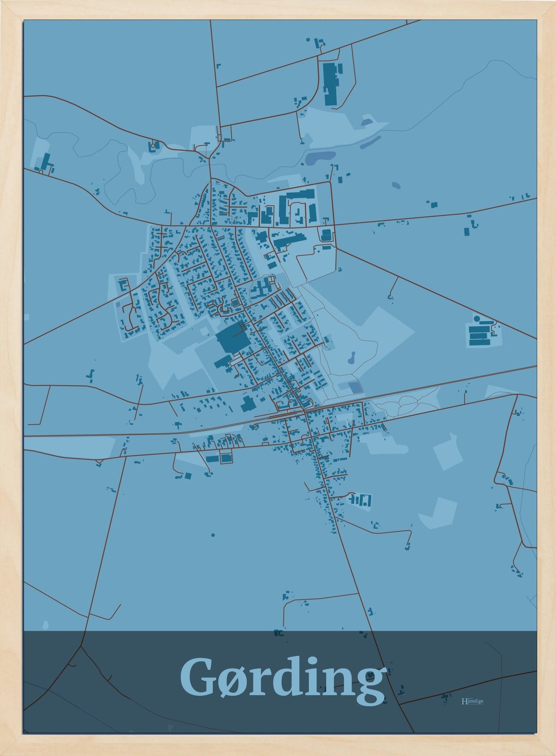Click the circular building by the northwest road

[153, 146]
